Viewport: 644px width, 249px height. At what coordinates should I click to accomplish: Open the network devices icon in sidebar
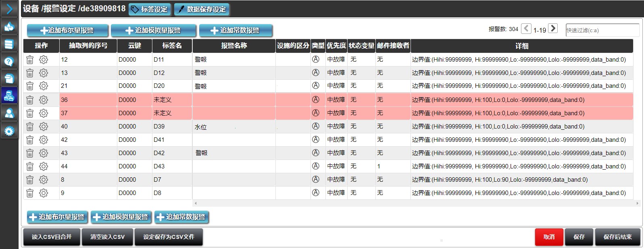9,95
